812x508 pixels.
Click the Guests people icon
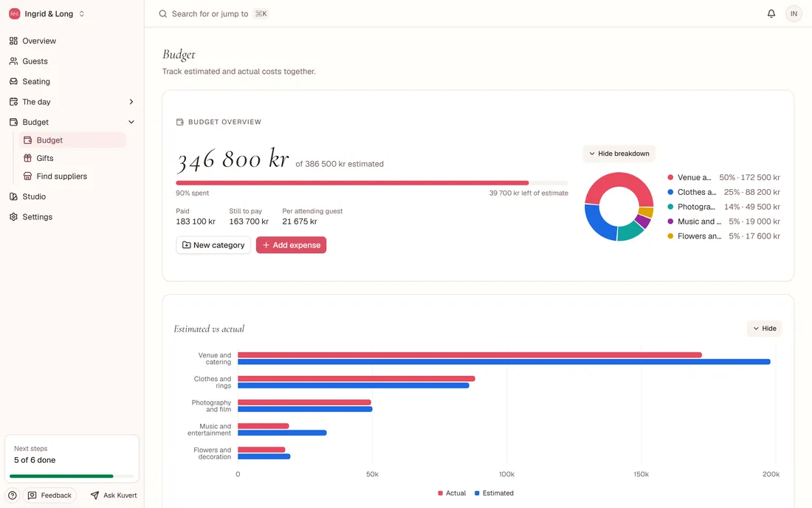(x=13, y=61)
